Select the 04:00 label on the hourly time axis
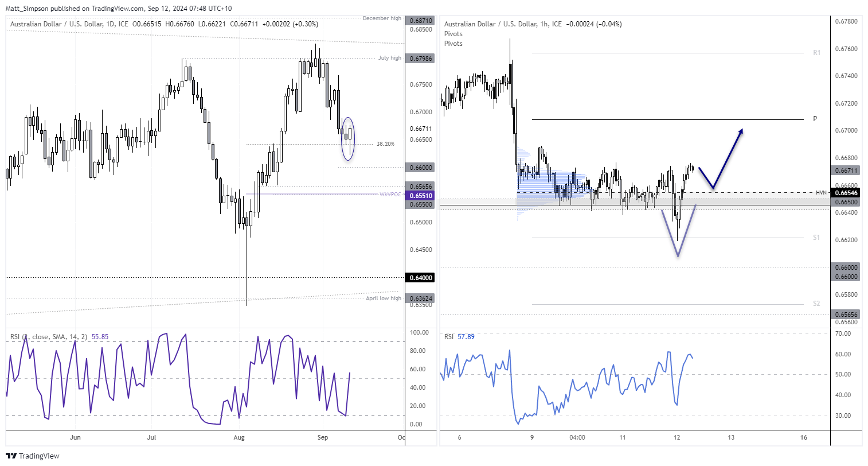The image size is (868, 466). 577,437
